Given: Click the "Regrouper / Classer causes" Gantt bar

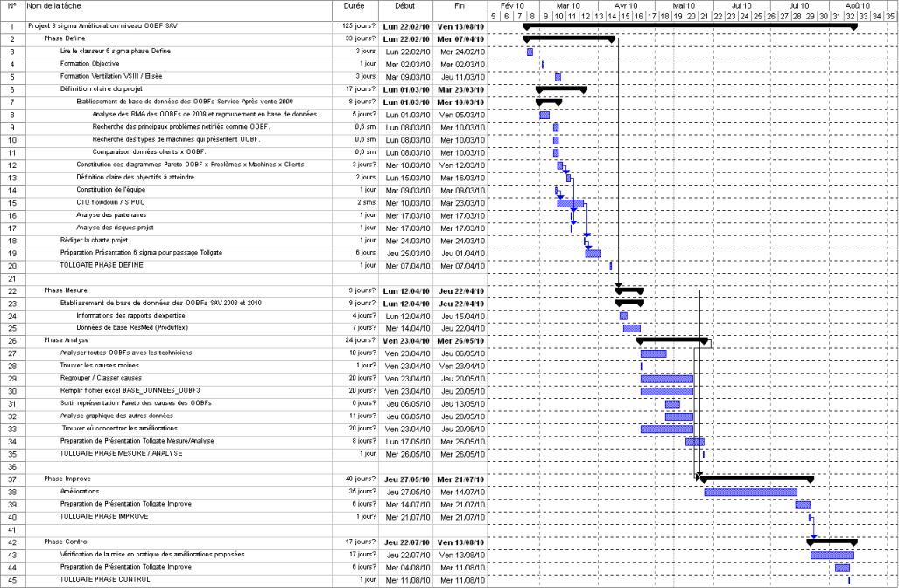Looking at the screenshot, I should pyautogui.click(x=666, y=379).
